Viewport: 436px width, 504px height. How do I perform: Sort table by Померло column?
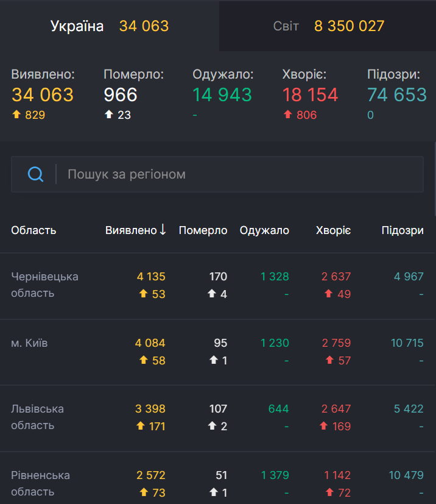point(203,230)
